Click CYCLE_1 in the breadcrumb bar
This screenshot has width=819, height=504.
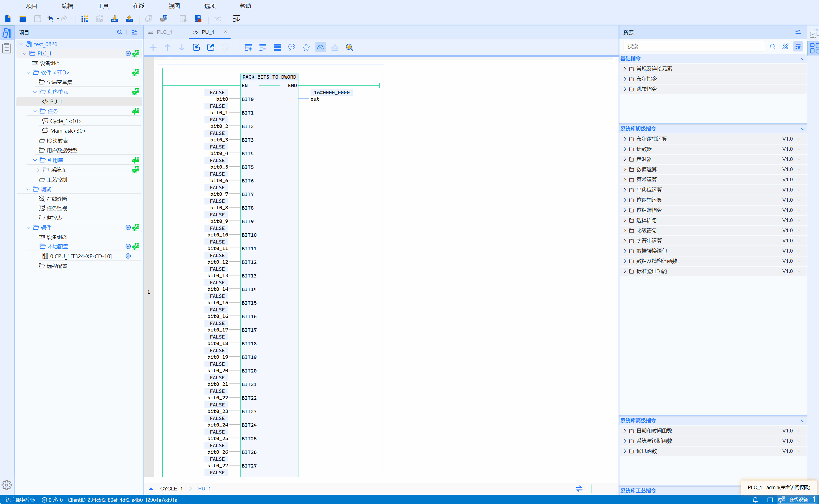(171, 489)
